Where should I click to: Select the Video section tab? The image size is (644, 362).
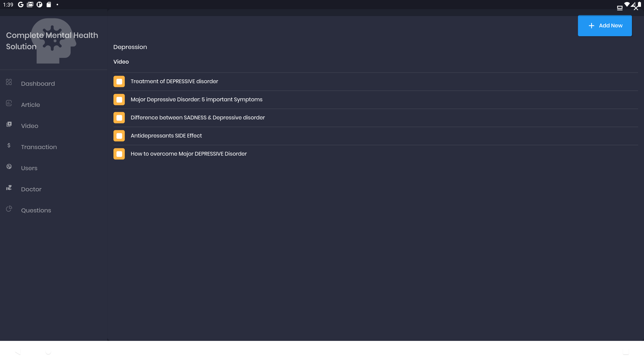30,125
